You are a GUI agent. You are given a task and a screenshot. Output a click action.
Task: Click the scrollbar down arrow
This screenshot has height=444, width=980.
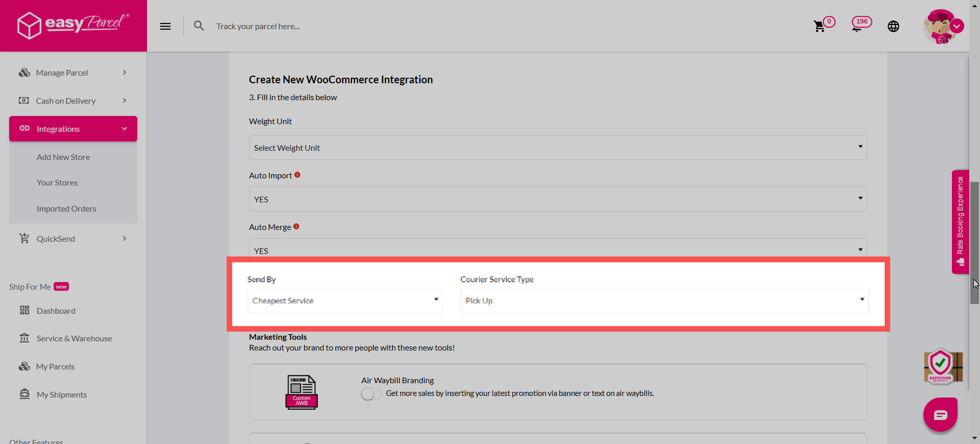coord(974,438)
